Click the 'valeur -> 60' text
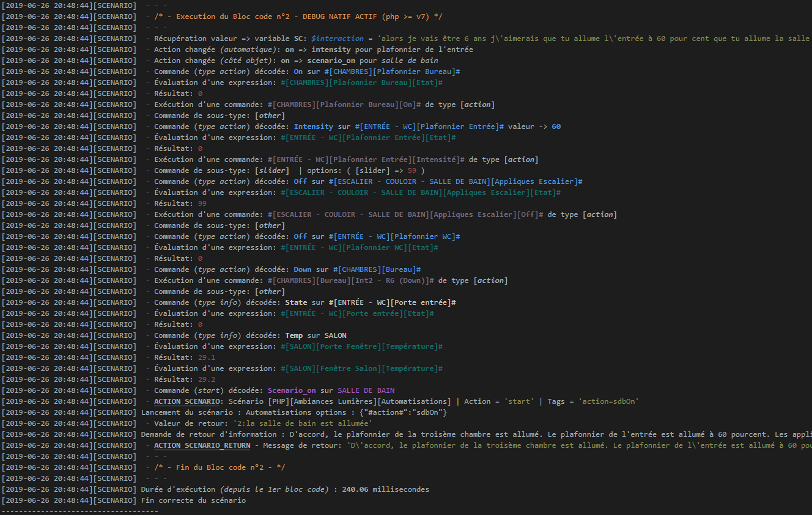This screenshot has width=812, height=515. (534, 126)
